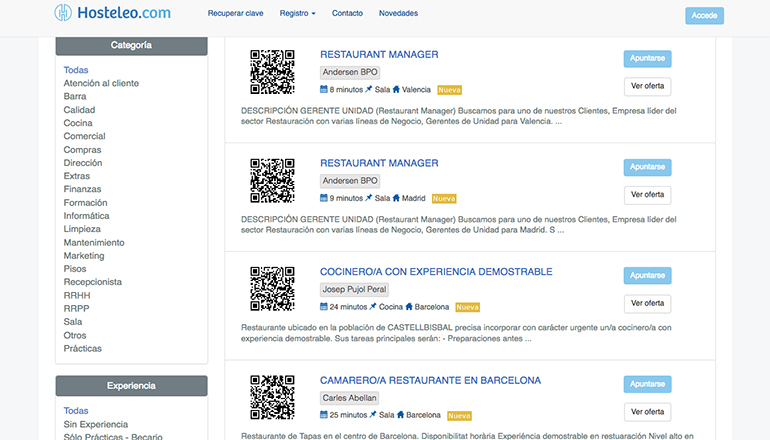Open the Novedades page
Viewport: 770px width, 440px height.
pyautogui.click(x=398, y=13)
